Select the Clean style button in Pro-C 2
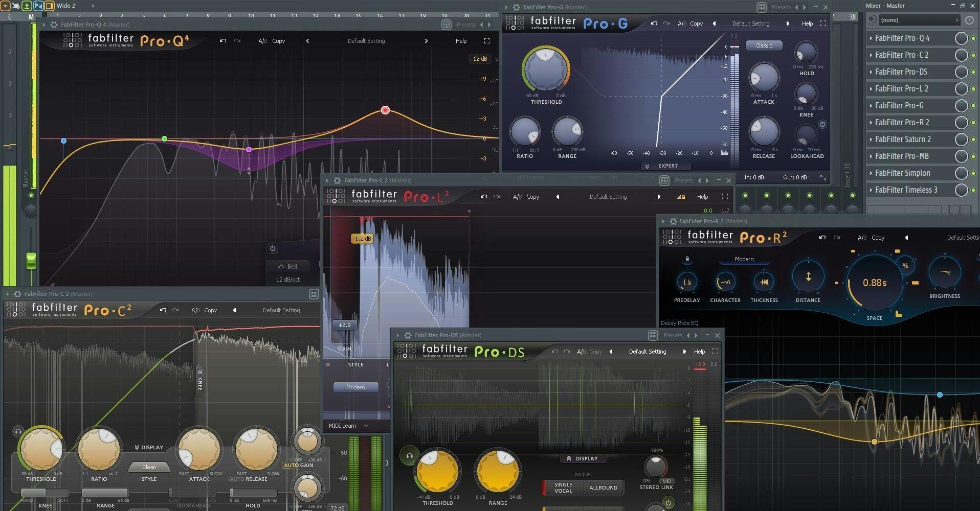Viewport: 980px width, 511px height. pos(149,467)
